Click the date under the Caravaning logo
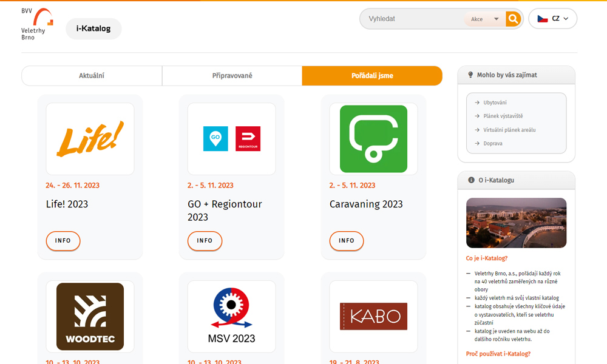Image resolution: width=607 pixels, height=364 pixels. 352,185
